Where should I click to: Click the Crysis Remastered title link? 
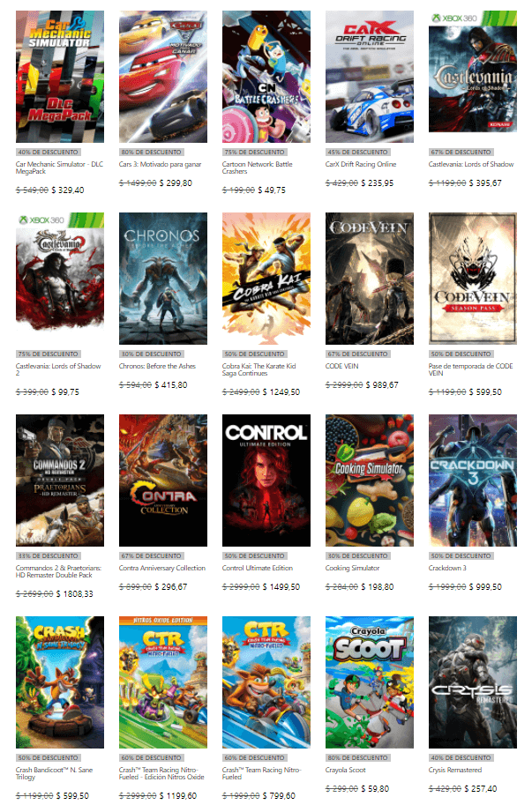(x=455, y=770)
